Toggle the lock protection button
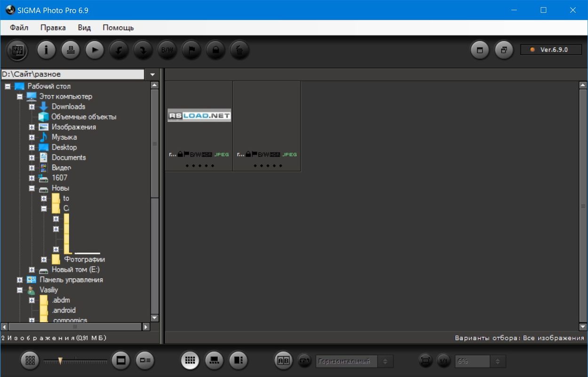This screenshot has width=588, height=377. pos(215,50)
